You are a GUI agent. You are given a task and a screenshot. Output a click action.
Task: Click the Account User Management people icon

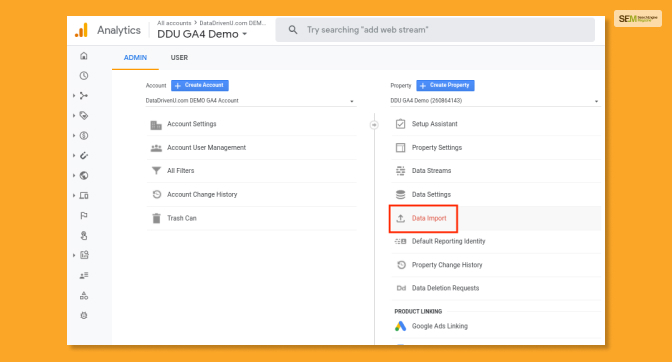point(156,148)
